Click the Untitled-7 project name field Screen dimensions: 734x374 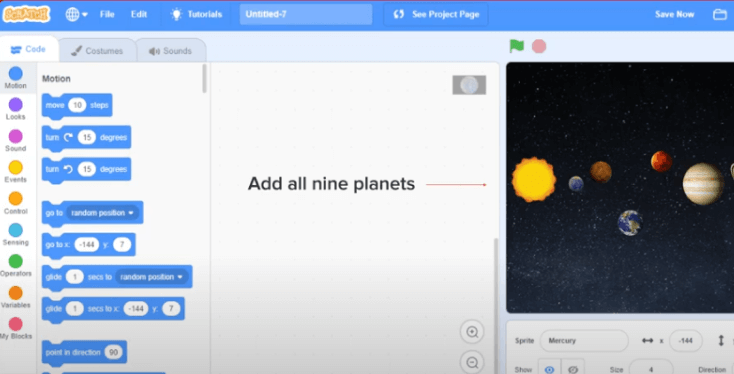(x=306, y=15)
